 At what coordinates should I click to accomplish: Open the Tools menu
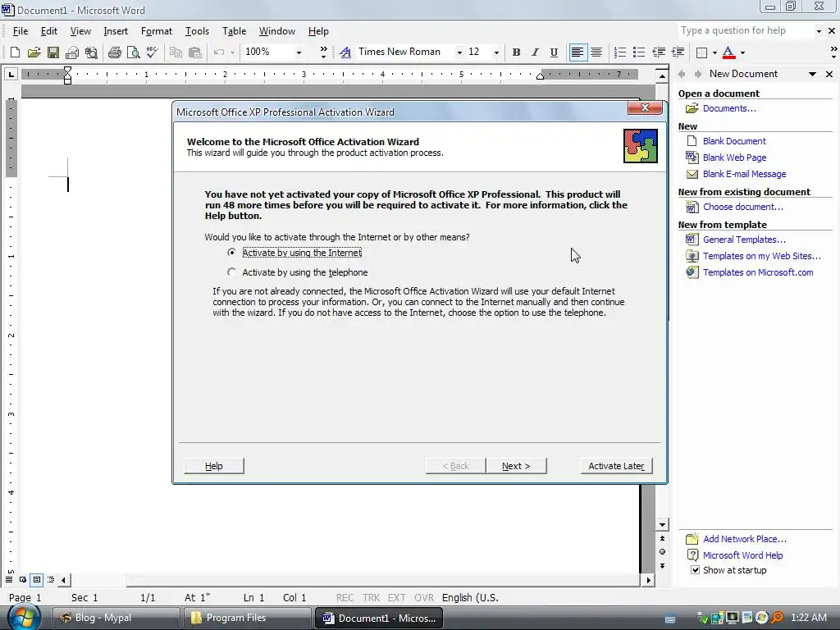pos(197,31)
